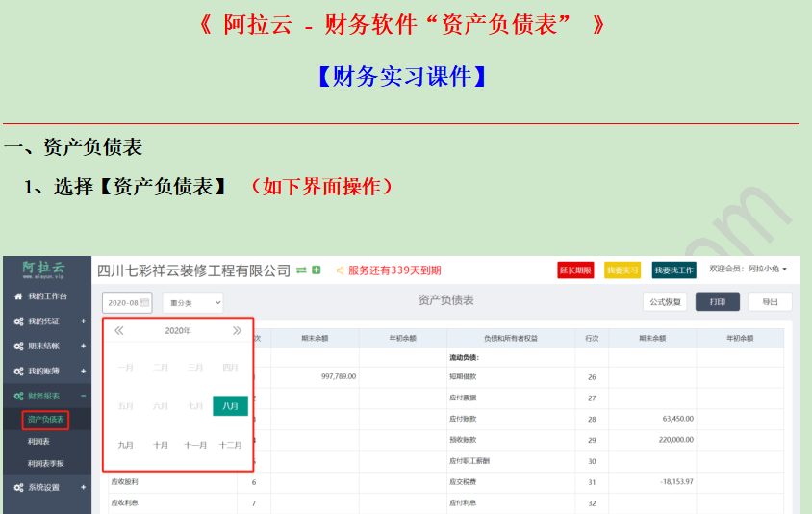Screen dimensions: 812x514
Task: Pick 十一月 in the month picker
Action: click(x=195, y=445)
